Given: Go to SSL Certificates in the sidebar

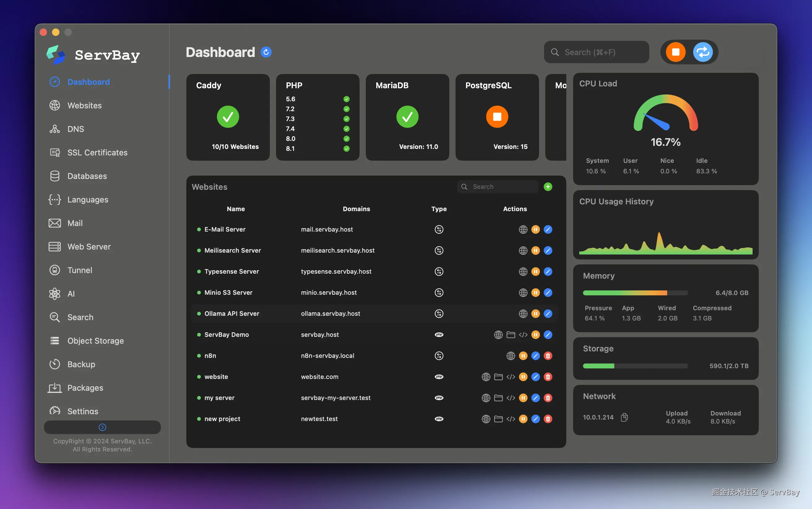Looking at the screenshot, I should [97, 153].
